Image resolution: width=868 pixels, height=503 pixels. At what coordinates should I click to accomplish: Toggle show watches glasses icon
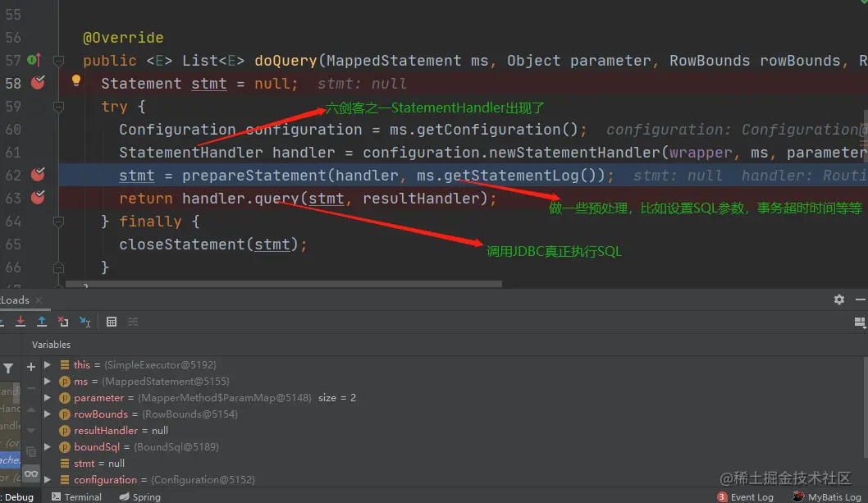(31, 474)
